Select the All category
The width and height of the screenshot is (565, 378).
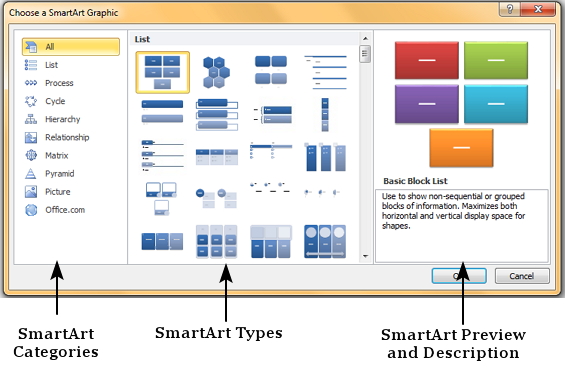coord(71,47)
